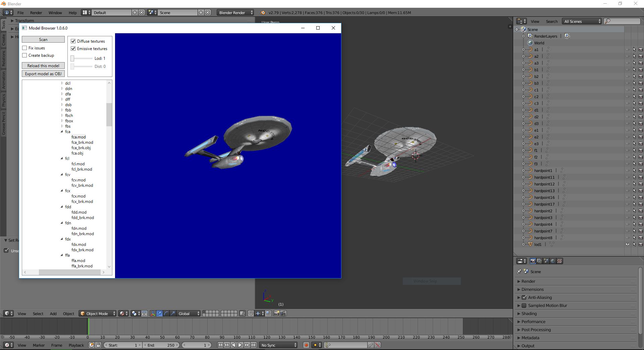This screenshot has width=644, height=350.
Task: Open the Render properties camera tab
Action: [x=533, y=261]
